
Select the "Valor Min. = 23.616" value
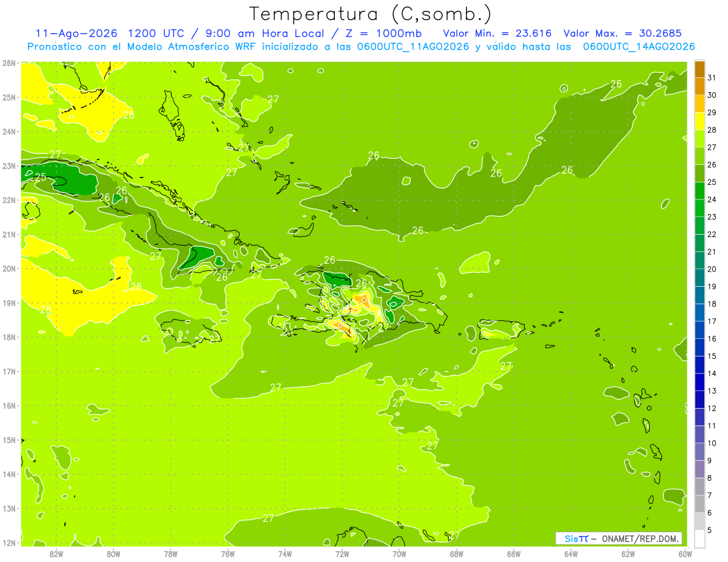(497, 33)
